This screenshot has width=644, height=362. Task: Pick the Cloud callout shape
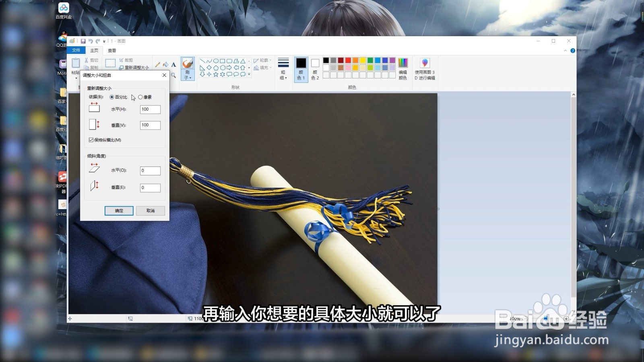point(243,74)
